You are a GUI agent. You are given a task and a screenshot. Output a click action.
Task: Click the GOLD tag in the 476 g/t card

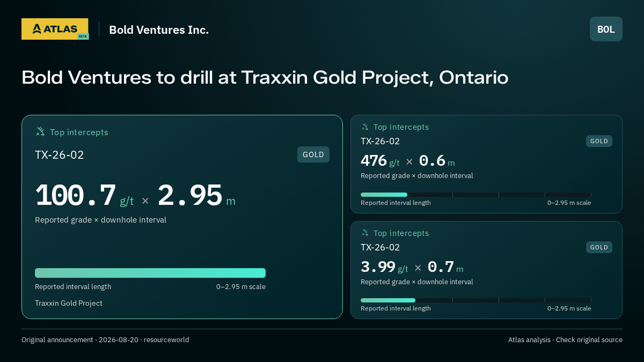(599, 141)
